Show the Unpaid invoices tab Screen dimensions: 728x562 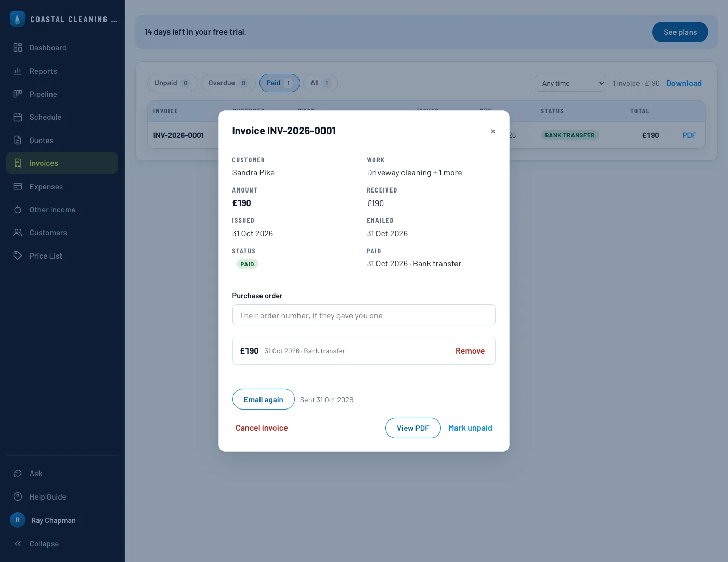click(x=172, y=83)
